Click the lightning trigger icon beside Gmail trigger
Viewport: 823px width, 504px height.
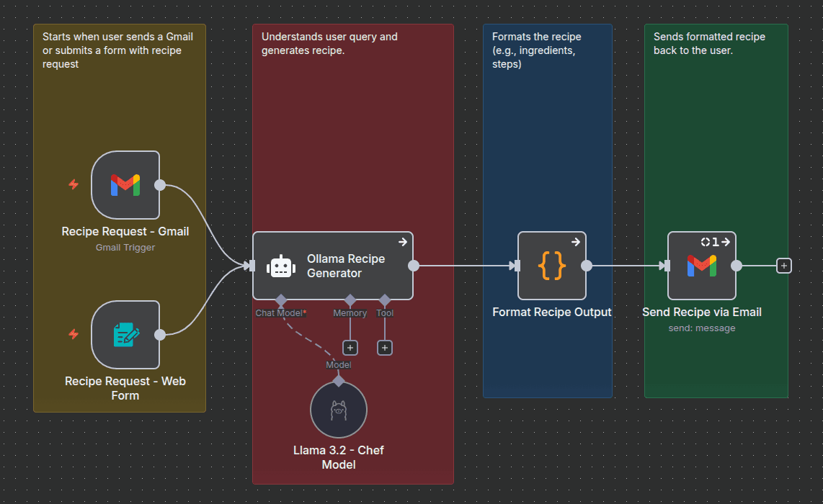74,184
